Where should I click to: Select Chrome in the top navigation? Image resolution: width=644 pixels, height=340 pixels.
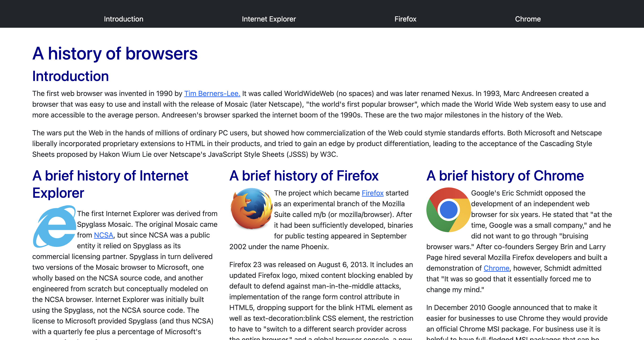click(x=528, y=19)
